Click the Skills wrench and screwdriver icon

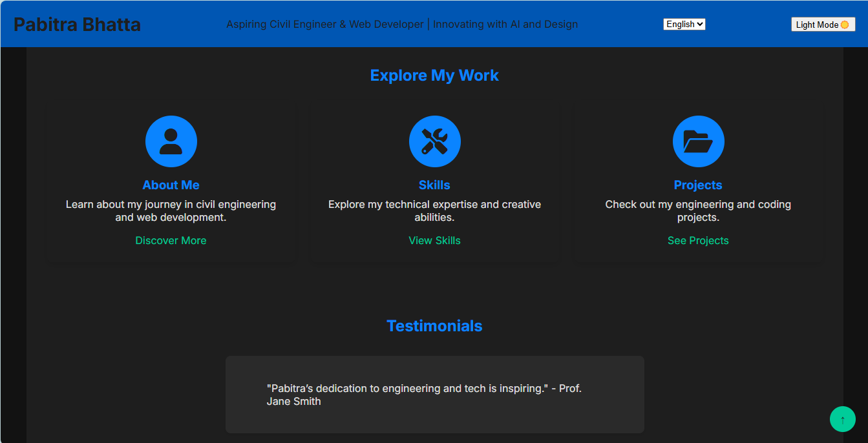[434, 141]
